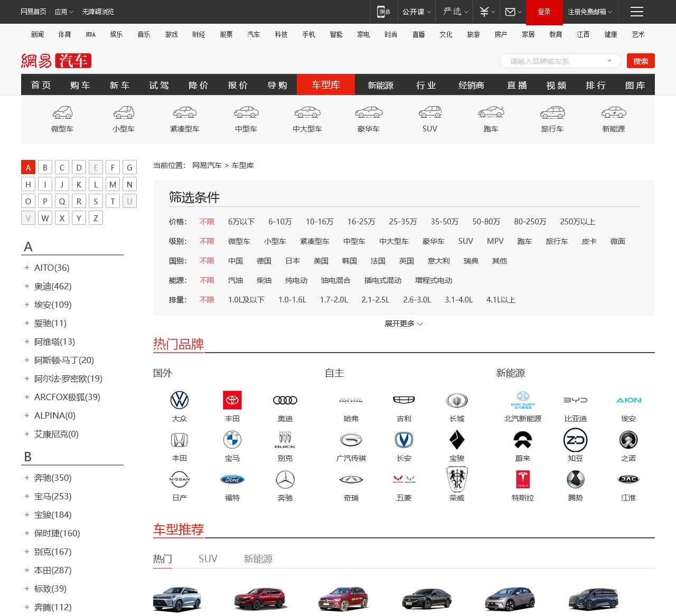
Task: Click the red 登录 button
Action: [544, 12]
